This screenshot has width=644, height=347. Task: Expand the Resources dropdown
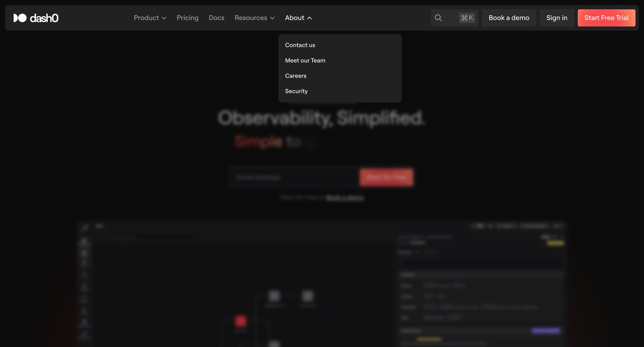255,18
